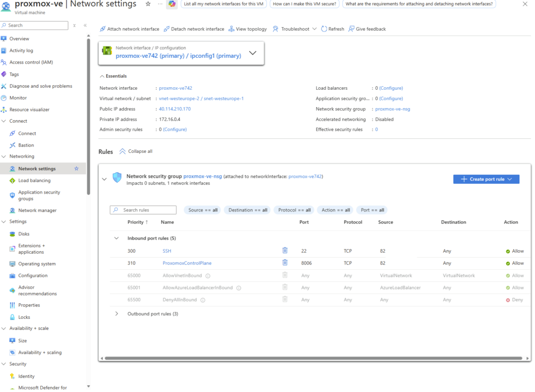Open Bastion in sidebar
The image size is (535, 392).
click(x=26, y=145)
